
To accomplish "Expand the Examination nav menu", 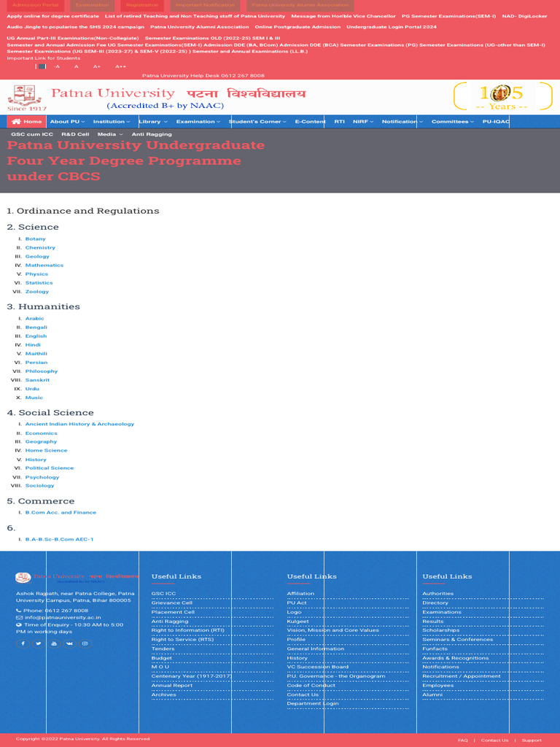I will (x=198, y=122).
